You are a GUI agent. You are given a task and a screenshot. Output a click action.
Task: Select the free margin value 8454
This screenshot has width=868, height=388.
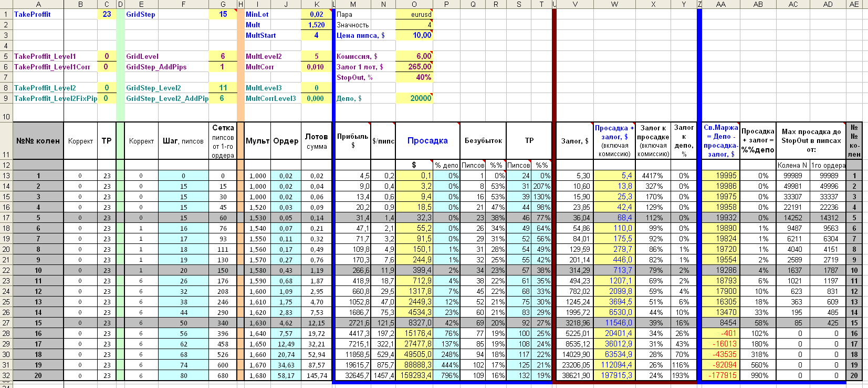pos(721,323)
